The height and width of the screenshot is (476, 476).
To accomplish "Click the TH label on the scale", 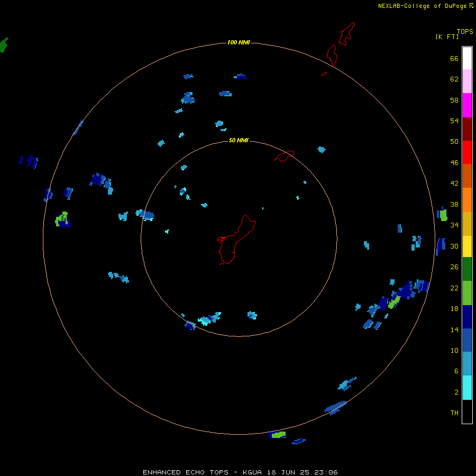I will (x=454, y=413).
